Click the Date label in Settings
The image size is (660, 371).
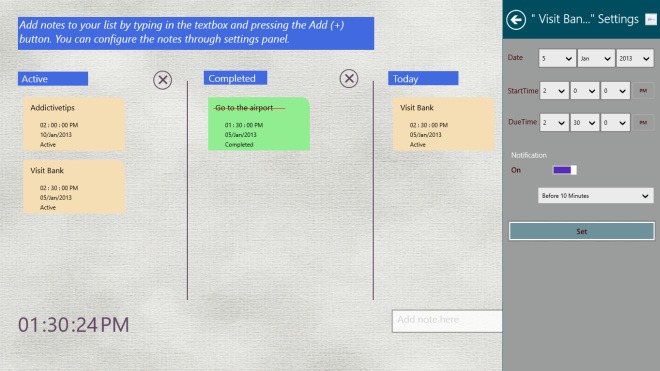515,57
